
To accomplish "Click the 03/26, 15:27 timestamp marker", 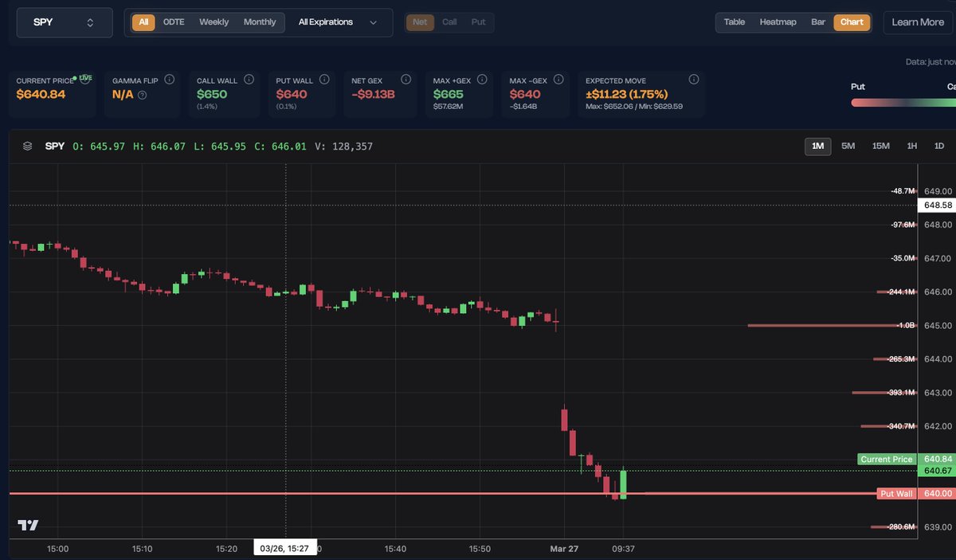I will pos(286,548).
